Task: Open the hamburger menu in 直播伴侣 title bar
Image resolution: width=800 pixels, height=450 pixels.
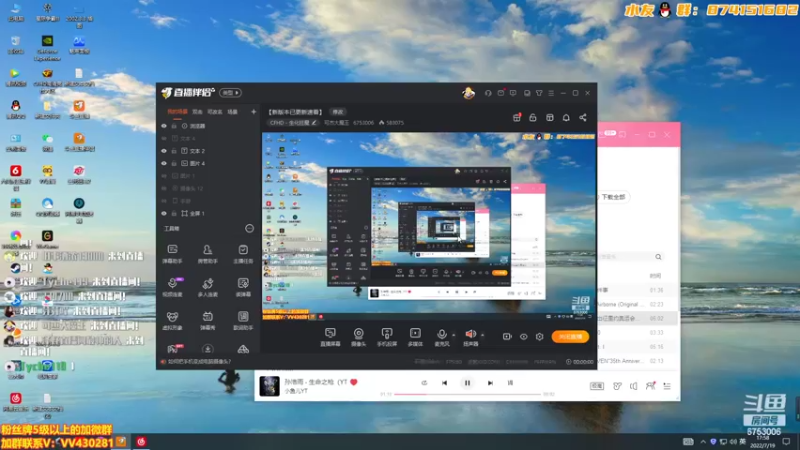Action: (x=551, y=93)
